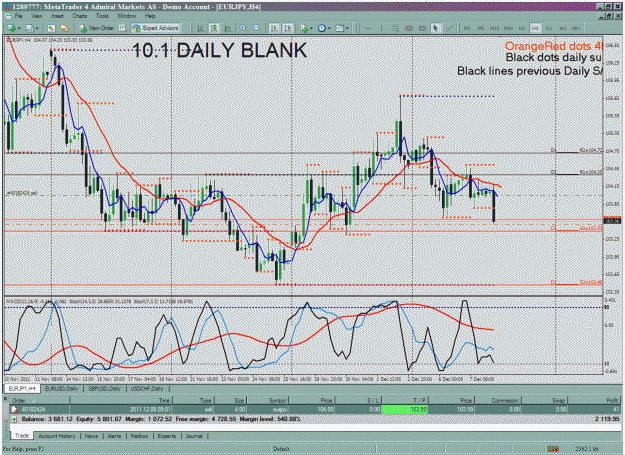Set timeframe to W1
The image size is (625, 455).
(562, 28)
